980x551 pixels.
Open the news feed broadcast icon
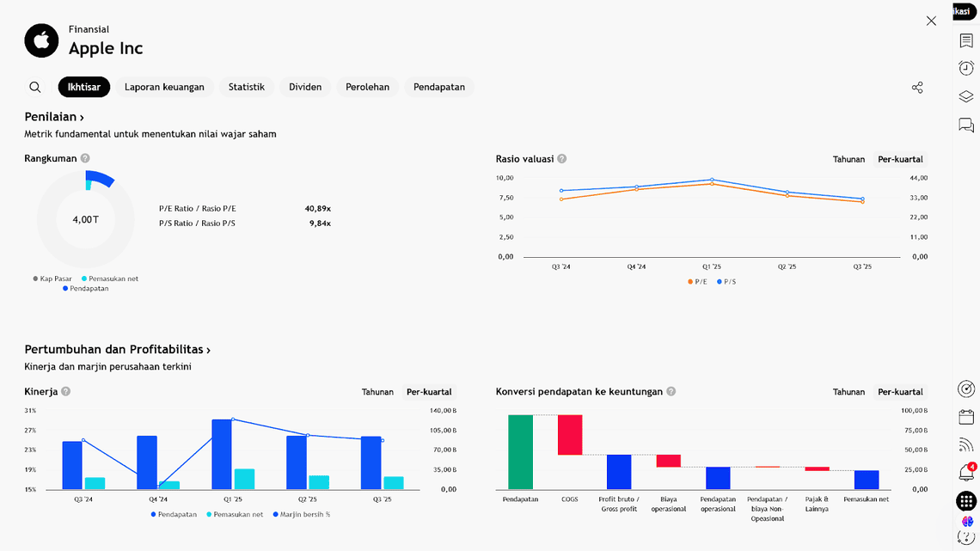point(966,445)
